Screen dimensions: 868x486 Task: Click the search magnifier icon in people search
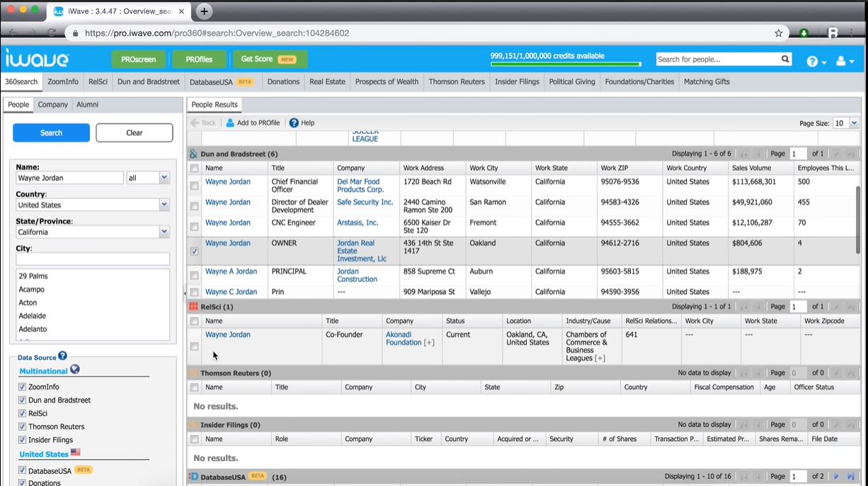[x=785, y=60]
